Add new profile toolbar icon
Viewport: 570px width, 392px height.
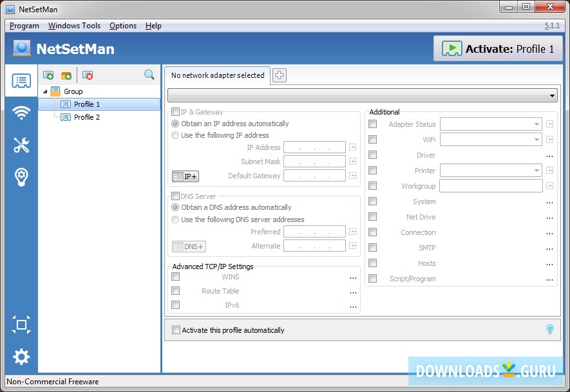point(48,75)
